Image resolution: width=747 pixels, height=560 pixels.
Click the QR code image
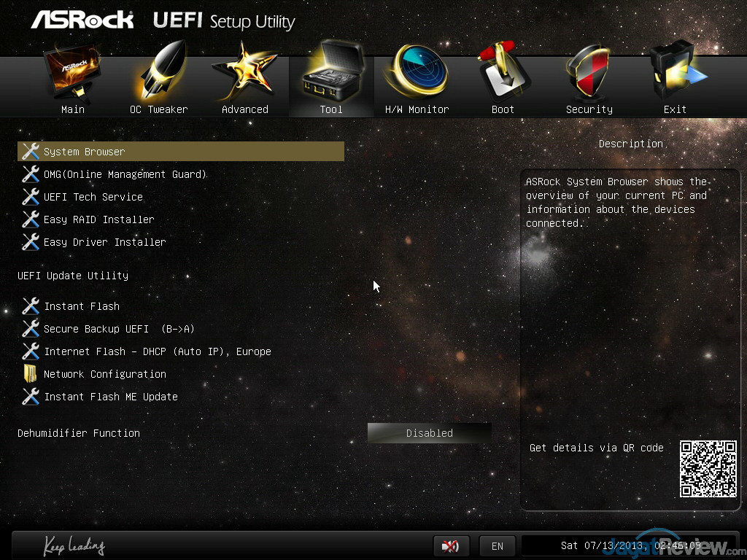(x=708, y=469)
